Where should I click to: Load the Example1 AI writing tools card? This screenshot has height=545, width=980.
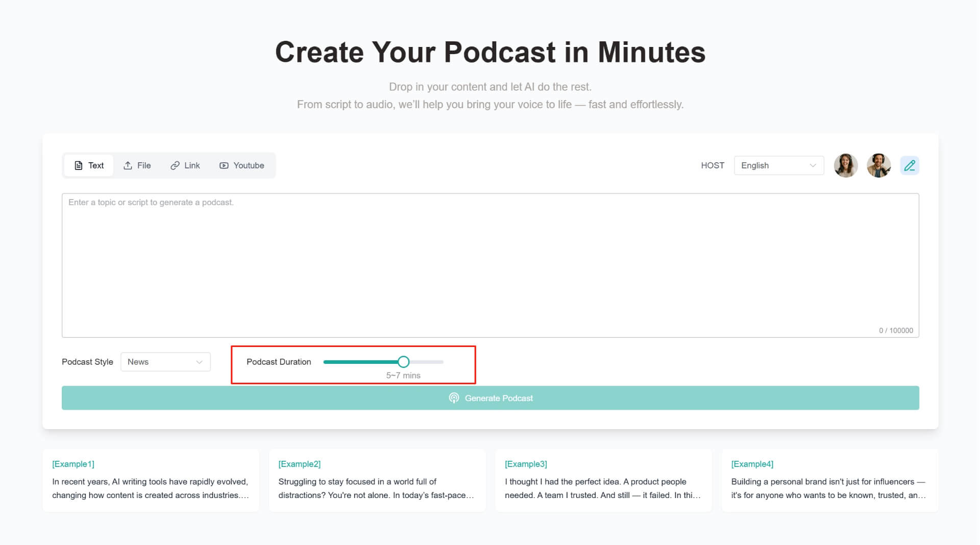point(151,480)
